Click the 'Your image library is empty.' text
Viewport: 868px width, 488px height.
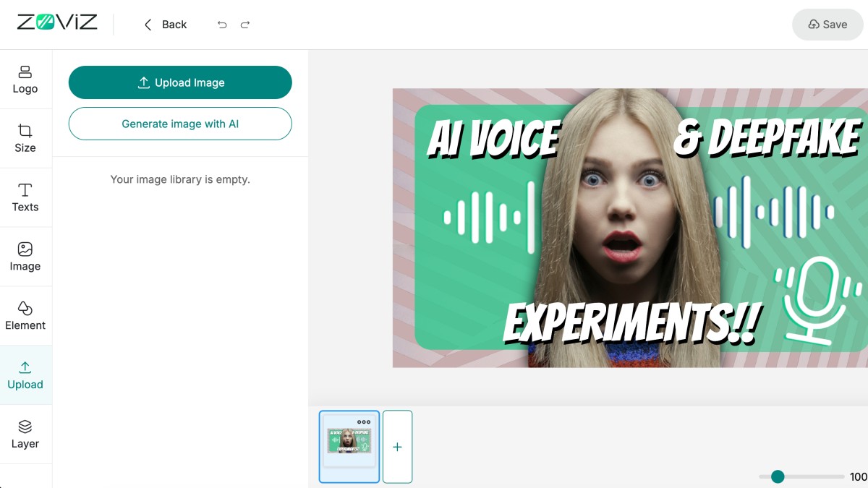tap(180, 179)
